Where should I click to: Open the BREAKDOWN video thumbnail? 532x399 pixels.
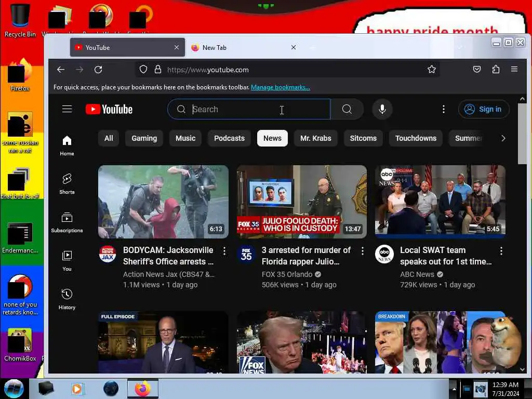(440, 342)
